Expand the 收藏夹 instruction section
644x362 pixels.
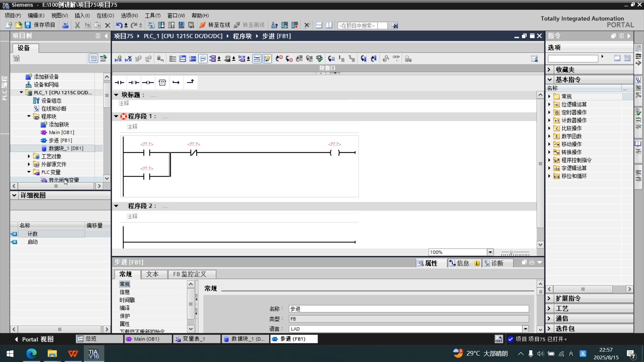point(549,70)
